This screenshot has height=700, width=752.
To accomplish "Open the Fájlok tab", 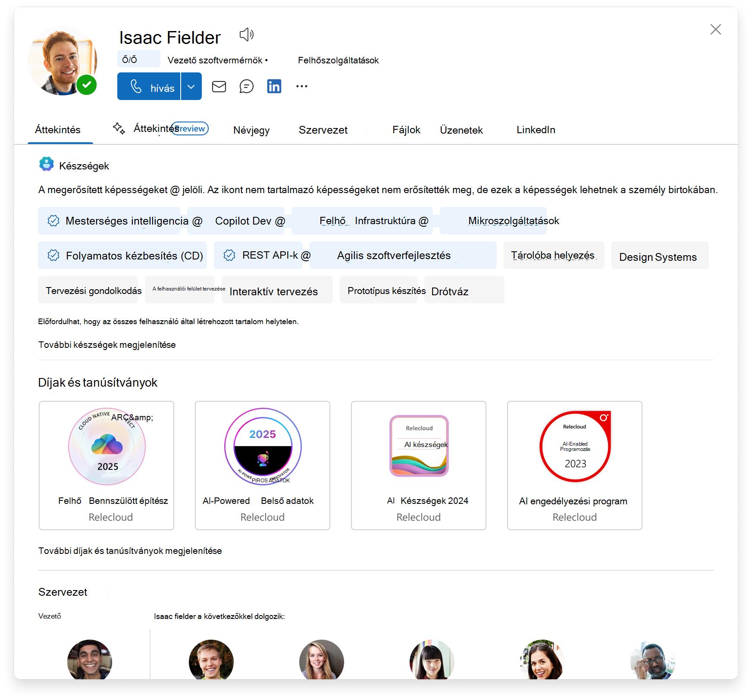I will (x=406, y=130).
